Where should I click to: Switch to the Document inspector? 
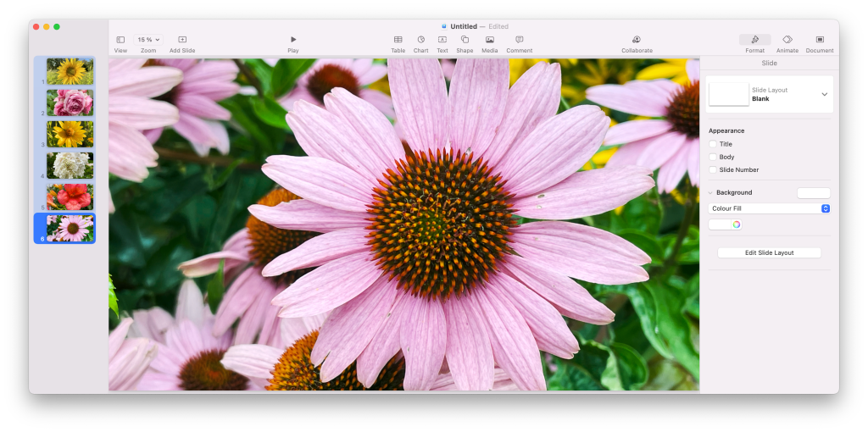coord(820,40)
